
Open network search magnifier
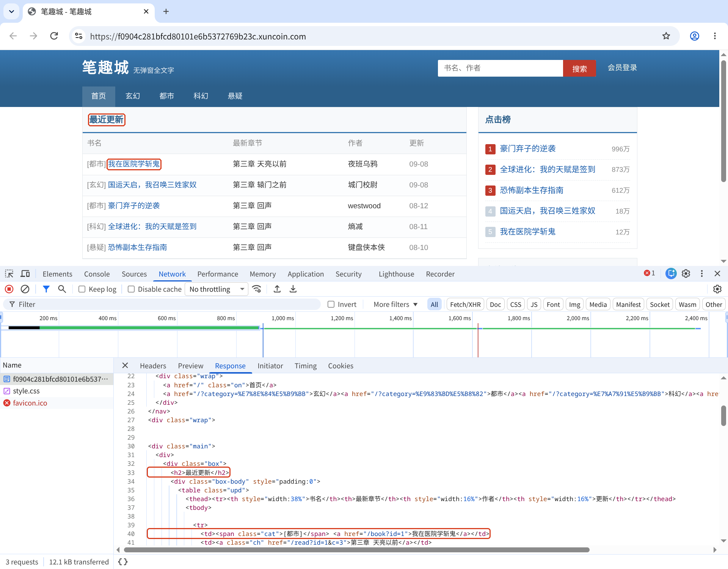click(x=62, y=289)
